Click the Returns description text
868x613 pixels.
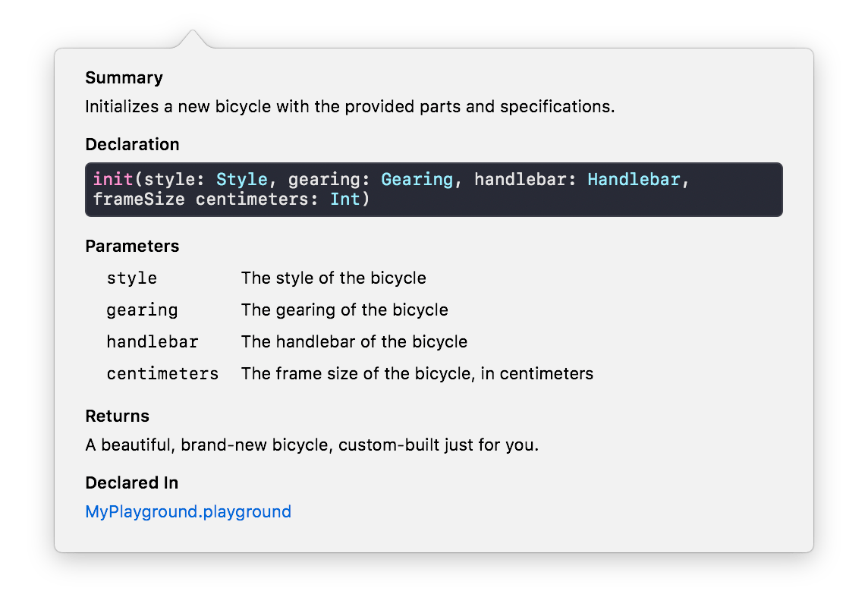coord(311,445)
